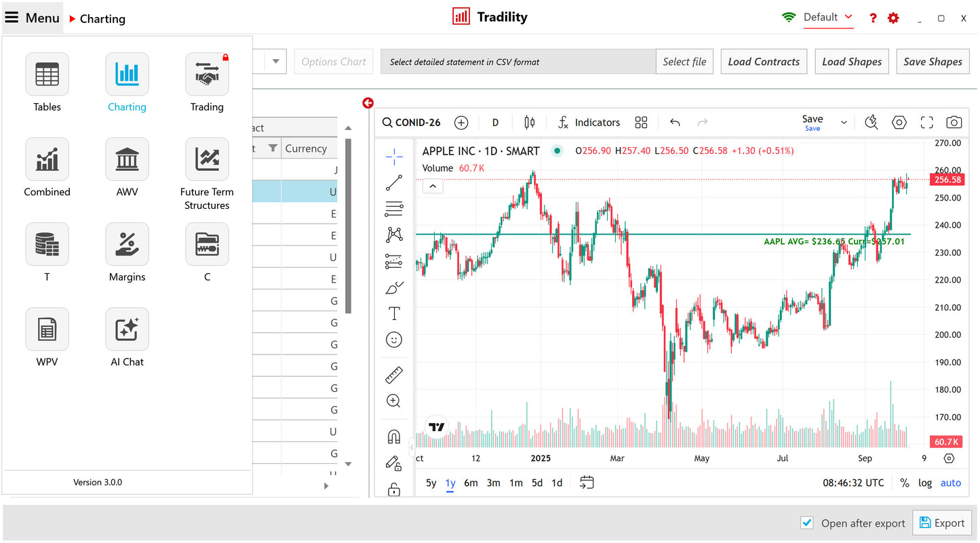980x543 pixels.
Task: Toggle auto scale on chart
Action: click(950, 483)
